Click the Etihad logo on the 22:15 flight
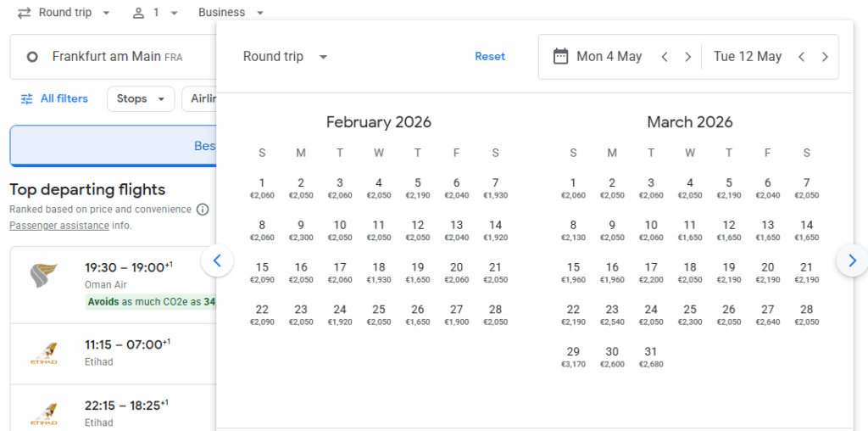 coord(44,414)
